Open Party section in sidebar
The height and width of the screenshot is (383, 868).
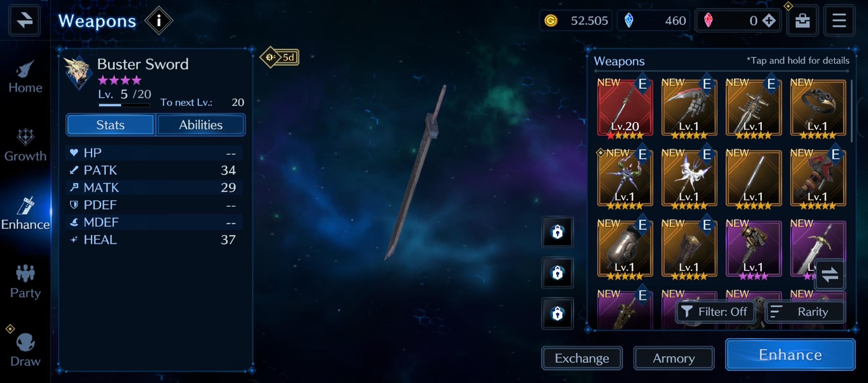[25, 282]
